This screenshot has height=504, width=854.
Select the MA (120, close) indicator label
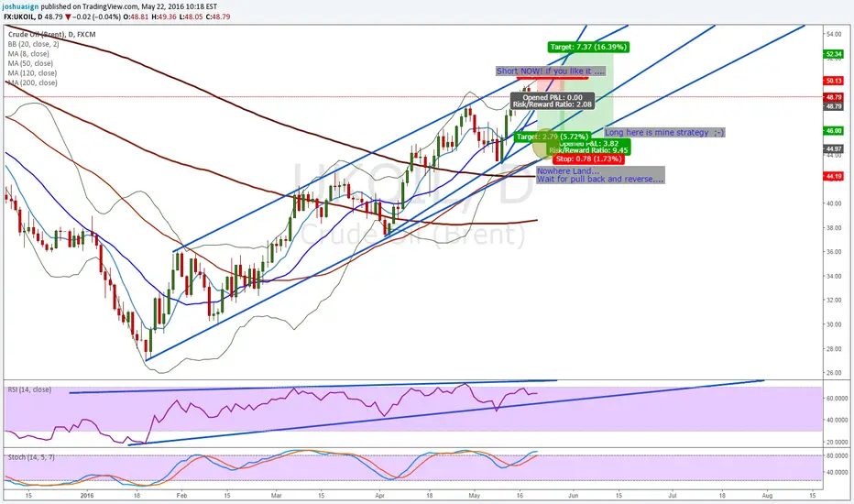click(x=32, y=73)
